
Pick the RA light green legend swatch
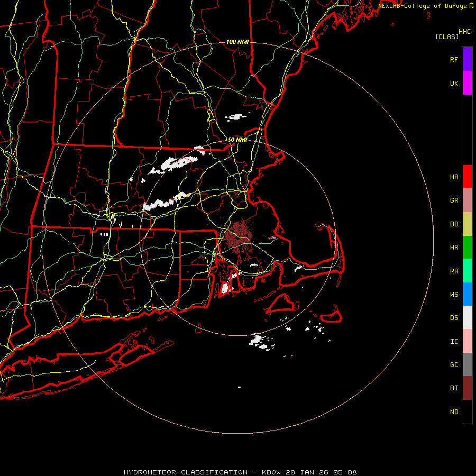point(467,271)
